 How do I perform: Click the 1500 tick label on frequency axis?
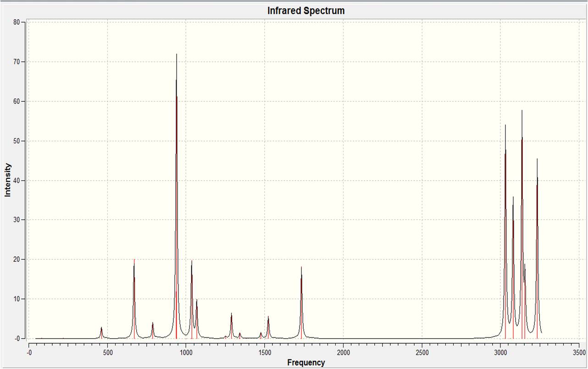click(265, 352)
